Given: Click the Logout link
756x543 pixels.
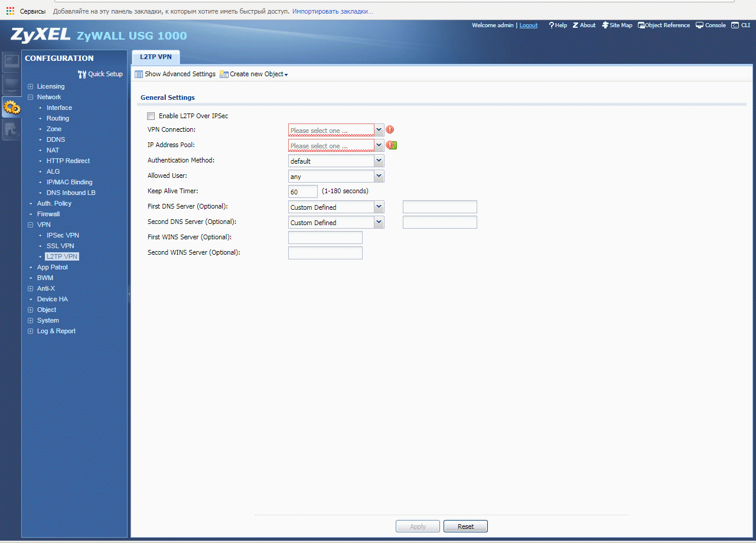Looking at the screenshot, I should (x=529, y=25).
